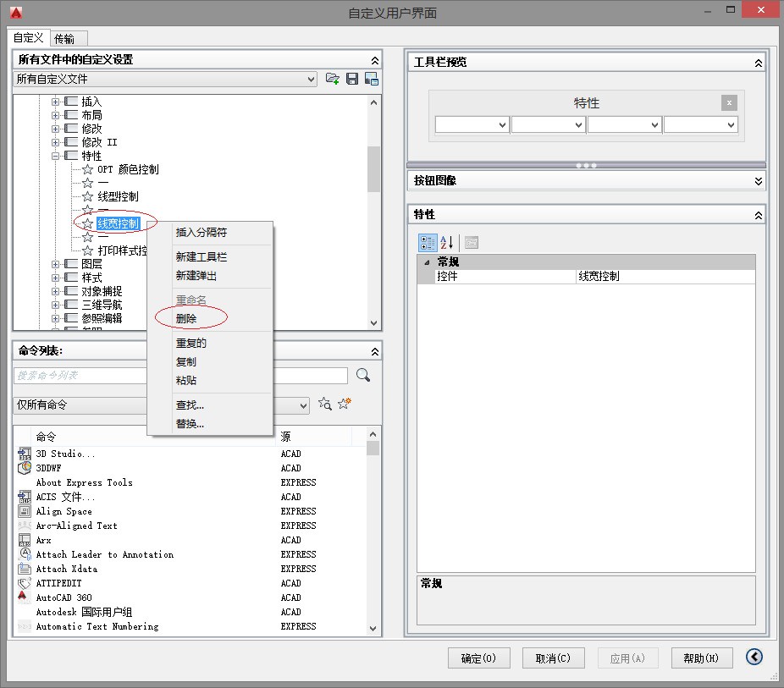Viewport: 784px width, 688px height.
Task: Collapse the 常规 property category
Action: click(427, 262)
